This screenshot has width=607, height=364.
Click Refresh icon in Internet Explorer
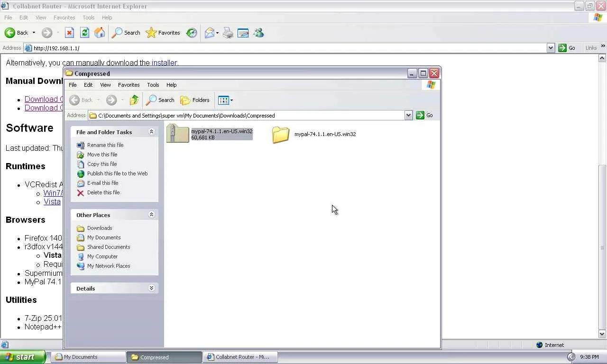click(84, 33)
